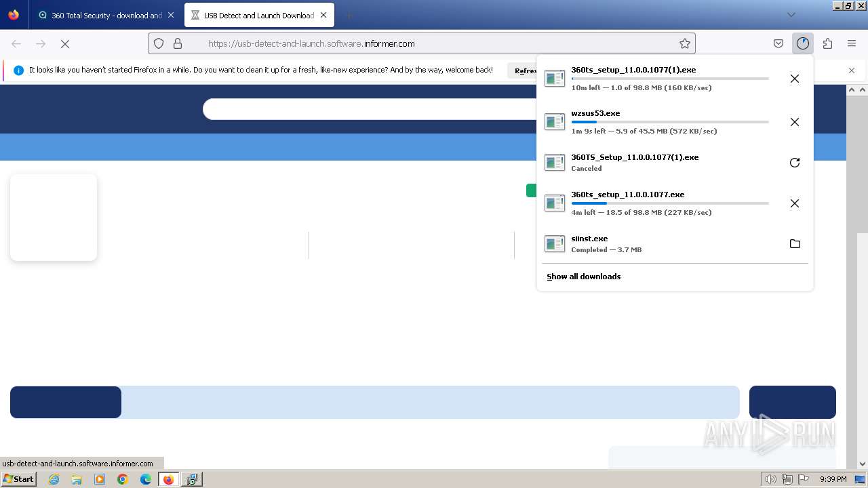Show siinst.exe in its folder

click(795, 244)
